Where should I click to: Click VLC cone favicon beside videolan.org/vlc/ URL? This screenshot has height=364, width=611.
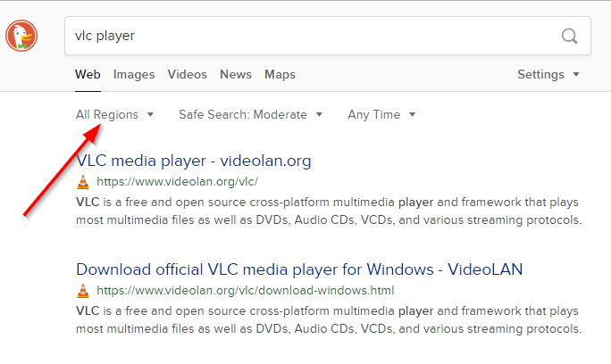[x=83, y=182]
